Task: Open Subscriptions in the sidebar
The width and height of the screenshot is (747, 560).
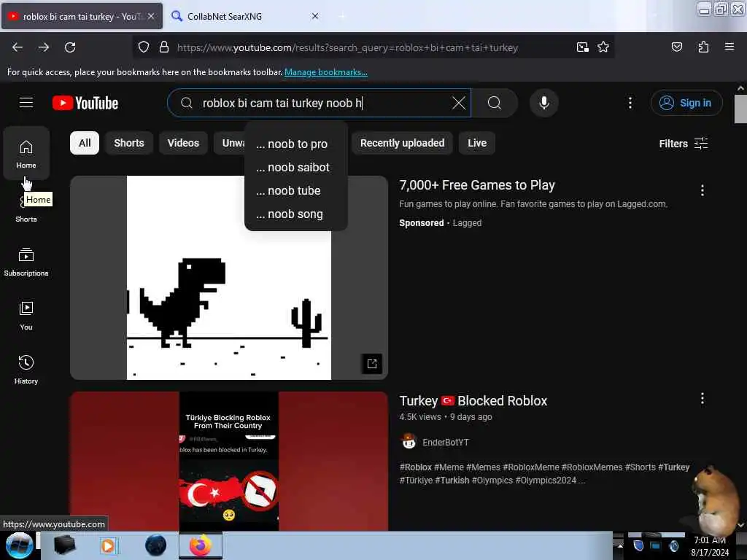Action: click(x=26, y=262)
